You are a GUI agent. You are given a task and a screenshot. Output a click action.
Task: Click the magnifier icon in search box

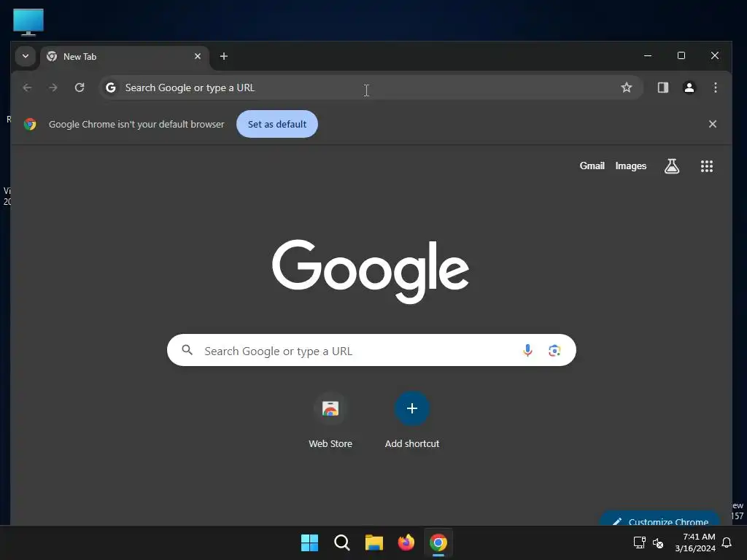click(187, 351)
